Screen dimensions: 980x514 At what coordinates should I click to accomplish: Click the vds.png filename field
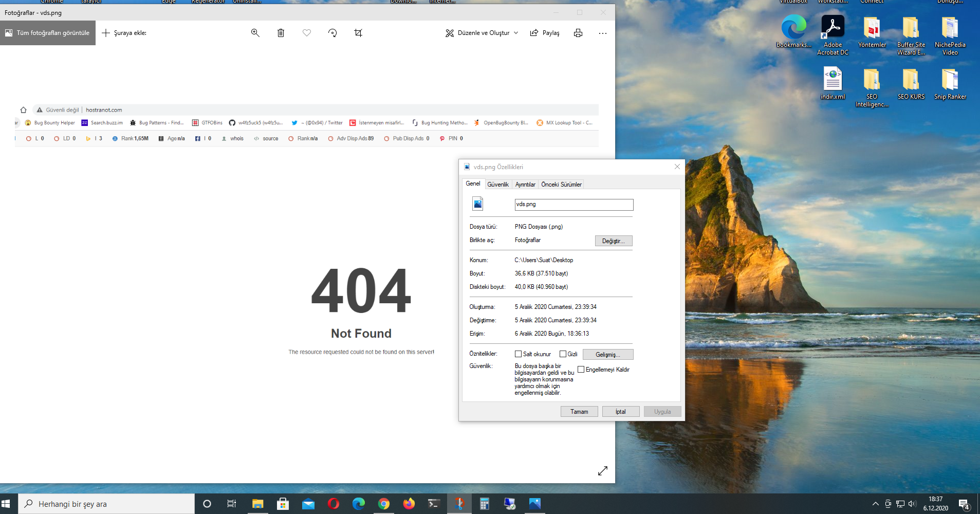574,205
